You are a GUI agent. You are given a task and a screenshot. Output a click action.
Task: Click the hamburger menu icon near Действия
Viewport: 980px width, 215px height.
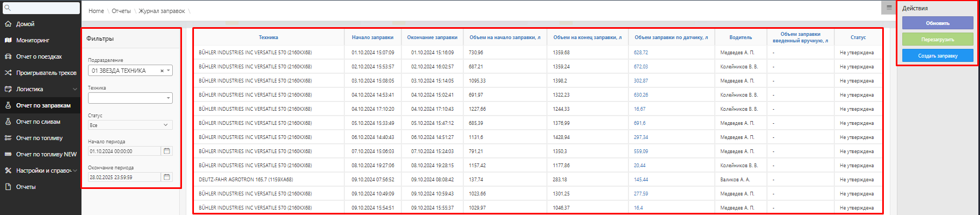pos(889,8)
